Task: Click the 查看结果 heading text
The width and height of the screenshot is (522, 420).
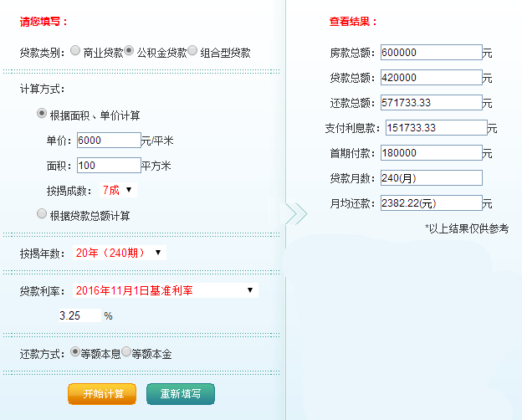Action: click(353, 22)
